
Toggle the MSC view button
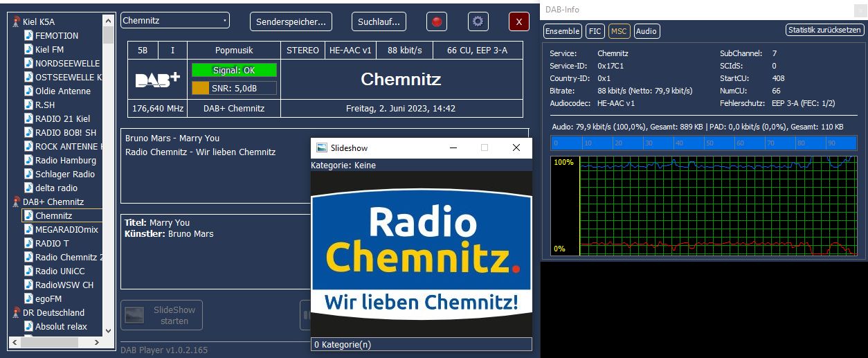619,31
